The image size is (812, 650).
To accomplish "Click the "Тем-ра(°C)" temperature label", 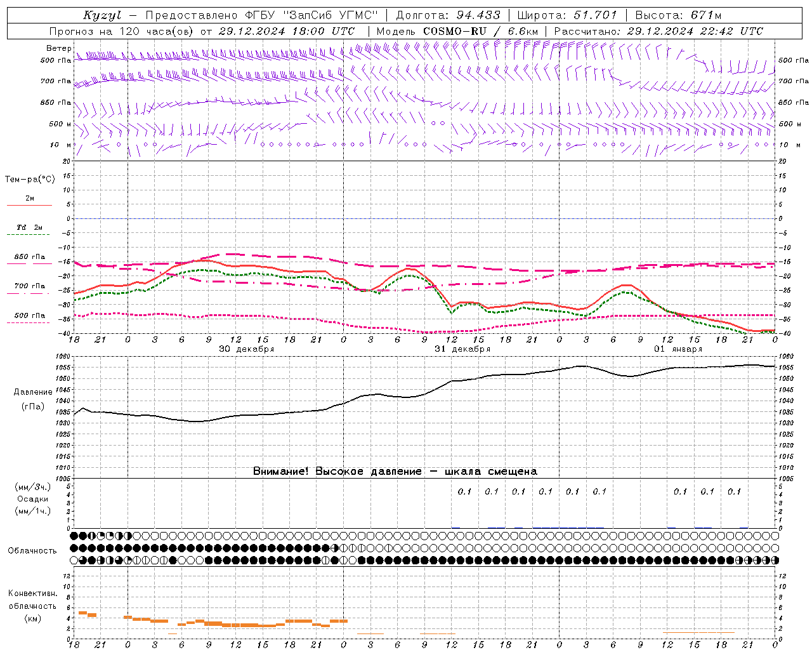I will pos(30,180).
